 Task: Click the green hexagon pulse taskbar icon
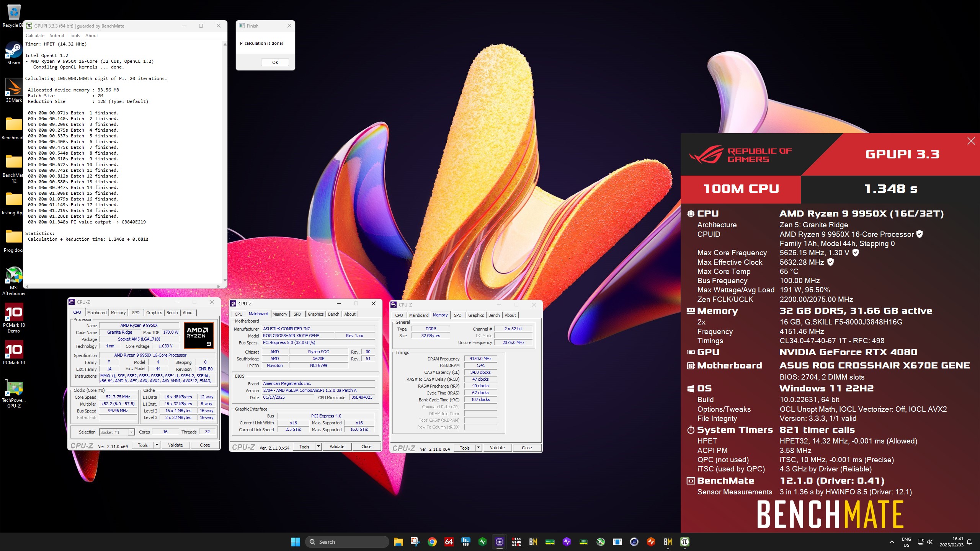[x=482, y=542]
